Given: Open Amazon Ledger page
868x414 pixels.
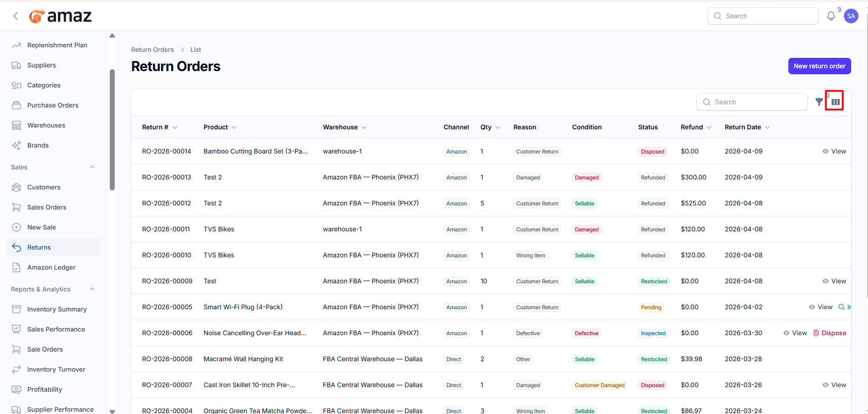Looking at the screenshot, I should tap(54, 267).
